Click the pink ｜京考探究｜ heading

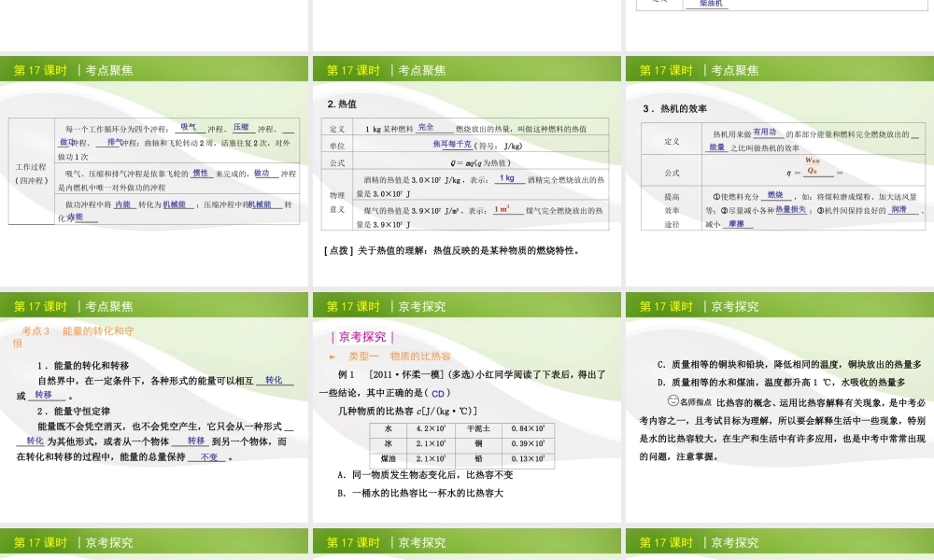(x=363, y=337)
